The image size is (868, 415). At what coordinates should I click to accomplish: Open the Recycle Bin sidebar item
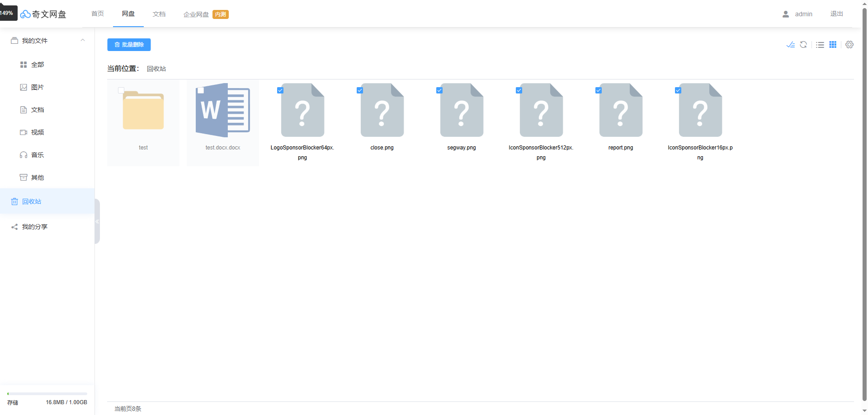(32, 201)
